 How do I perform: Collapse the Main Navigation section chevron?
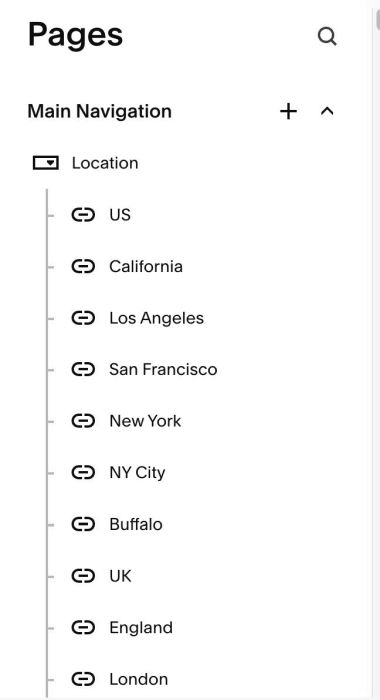[x=327, y=111]
